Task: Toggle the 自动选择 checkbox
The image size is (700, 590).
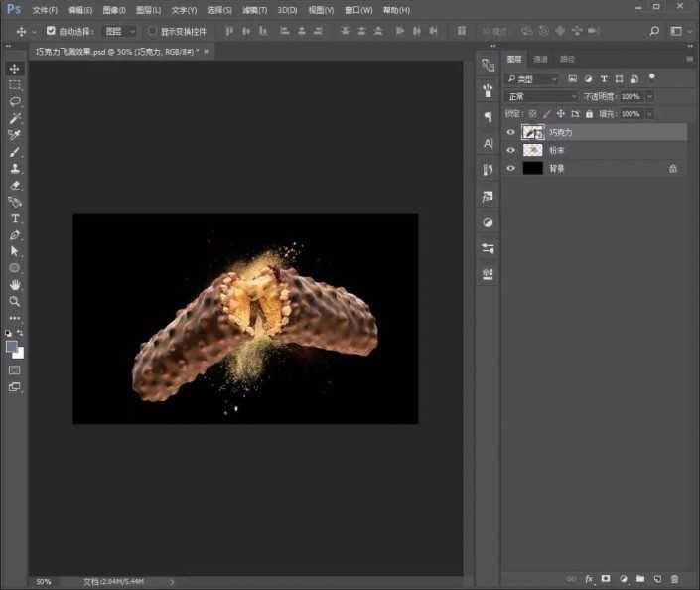Action: click(51, 31)
